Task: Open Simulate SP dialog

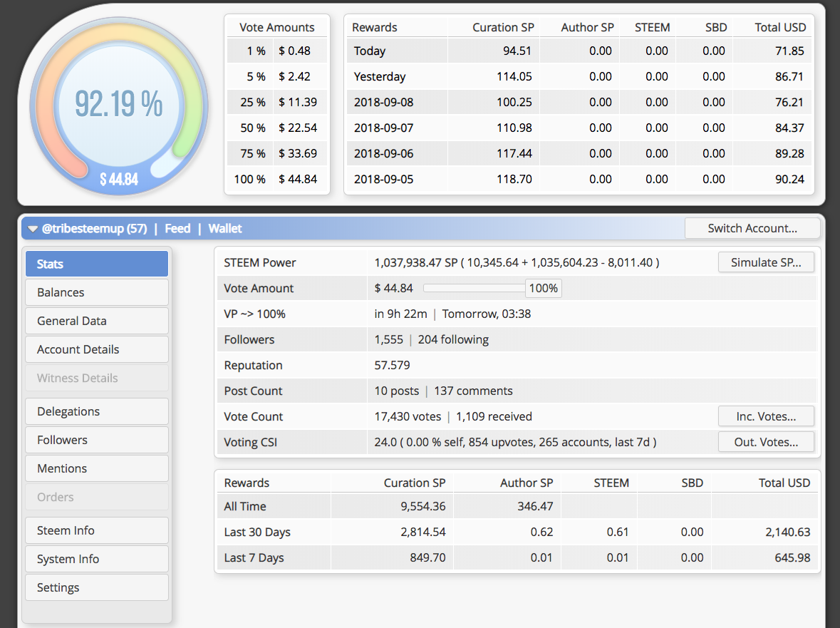Action: pos(766,262)
